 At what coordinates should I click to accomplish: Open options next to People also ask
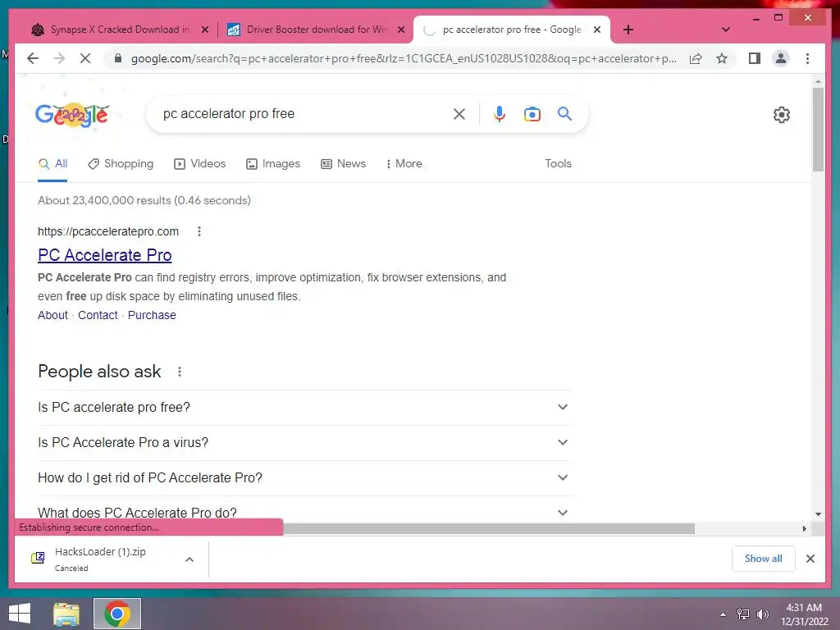[x=180, y=372]
